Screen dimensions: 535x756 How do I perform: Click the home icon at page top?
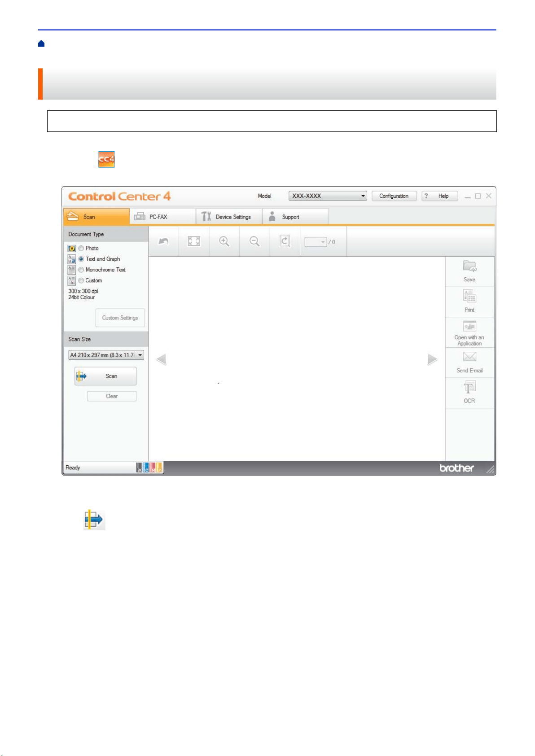click(x=41, y=44)
